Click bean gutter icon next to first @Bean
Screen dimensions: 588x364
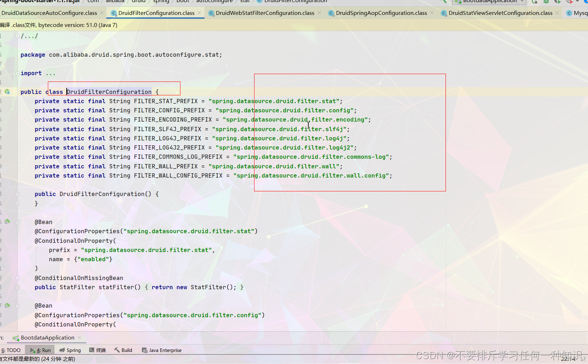tap(7, 222)
